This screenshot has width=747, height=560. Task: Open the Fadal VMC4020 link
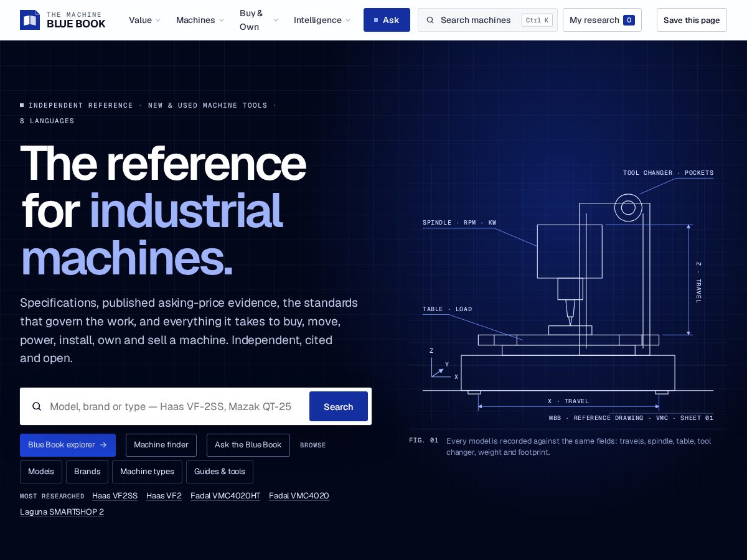click(x=299, y=496)
